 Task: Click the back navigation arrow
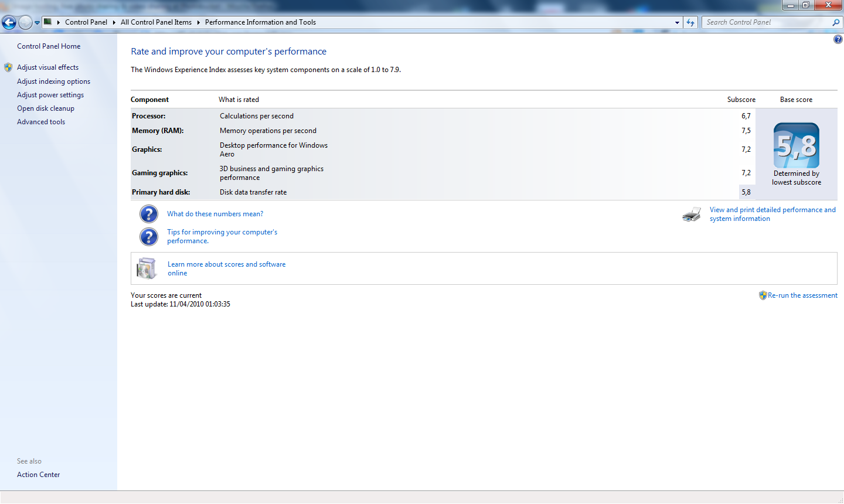click(x=9, y=22)
